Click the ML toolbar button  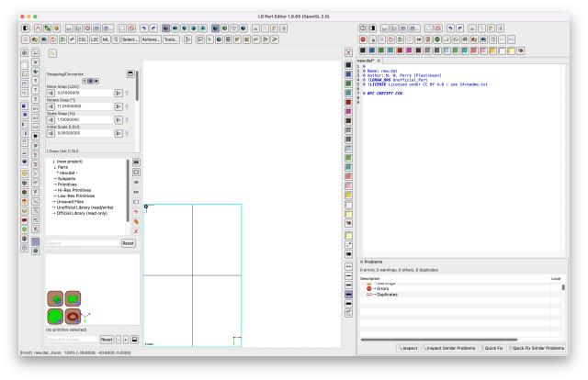[107, 41]
